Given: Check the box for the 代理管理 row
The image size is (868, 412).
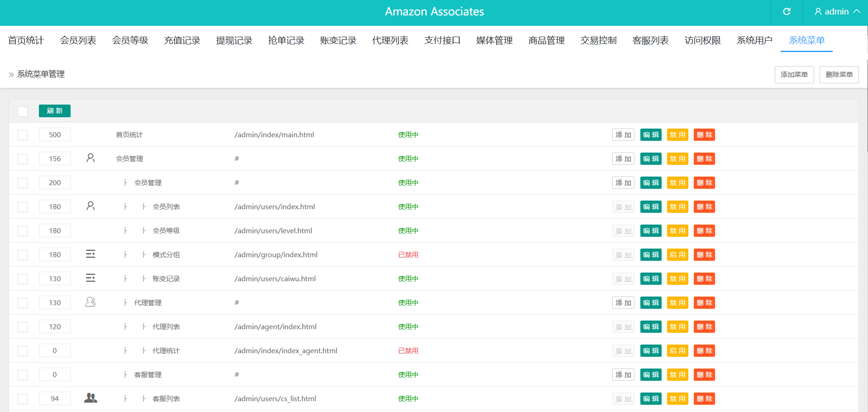Looking at the screenshot, I should click(x=23, y=303).
